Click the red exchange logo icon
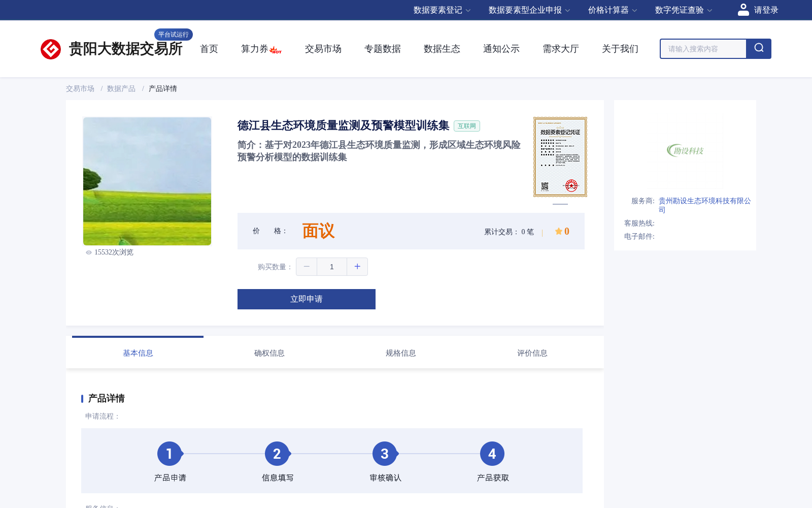The image size is (812, 508). point(51,49)
